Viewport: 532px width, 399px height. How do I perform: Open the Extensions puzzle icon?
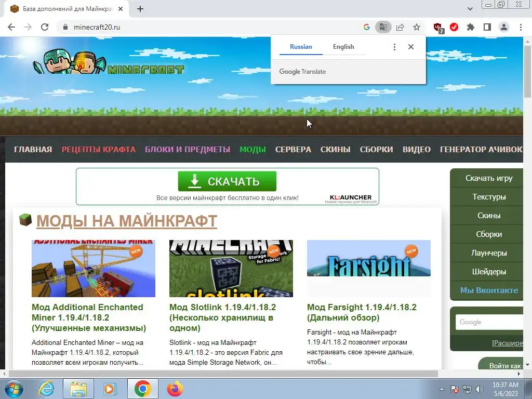(x=471, y=27)
